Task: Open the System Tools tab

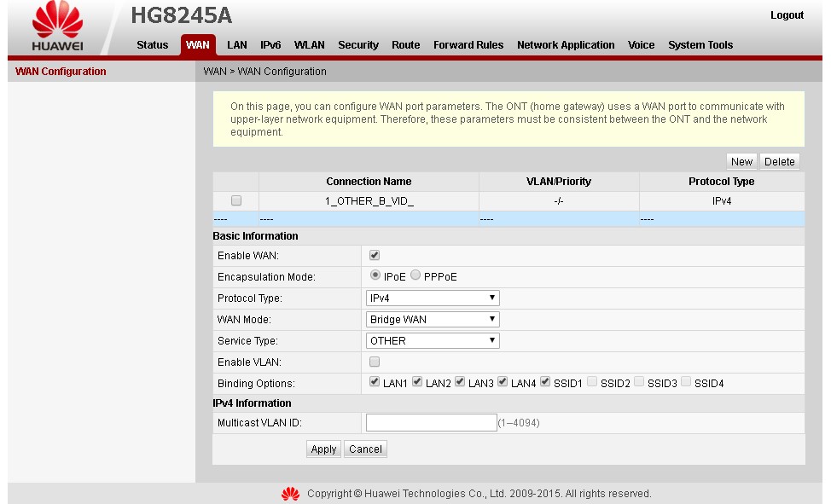Action: (x=700, y=45)
